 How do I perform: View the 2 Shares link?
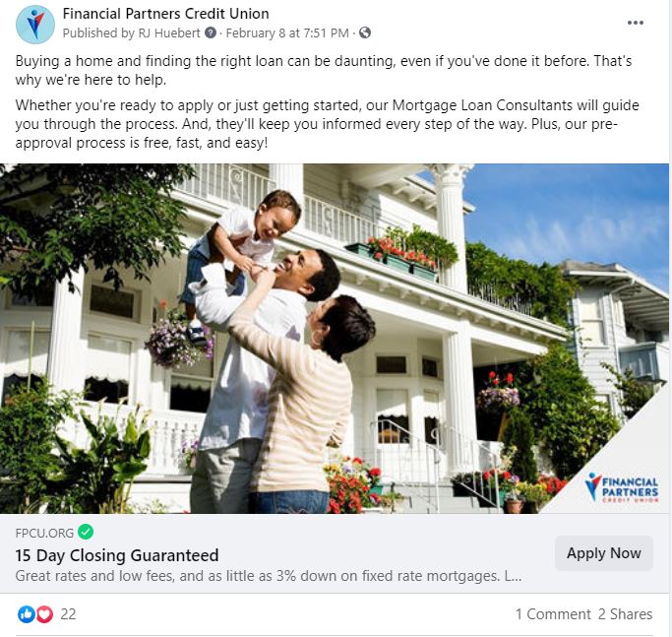(x=626, y=614)
